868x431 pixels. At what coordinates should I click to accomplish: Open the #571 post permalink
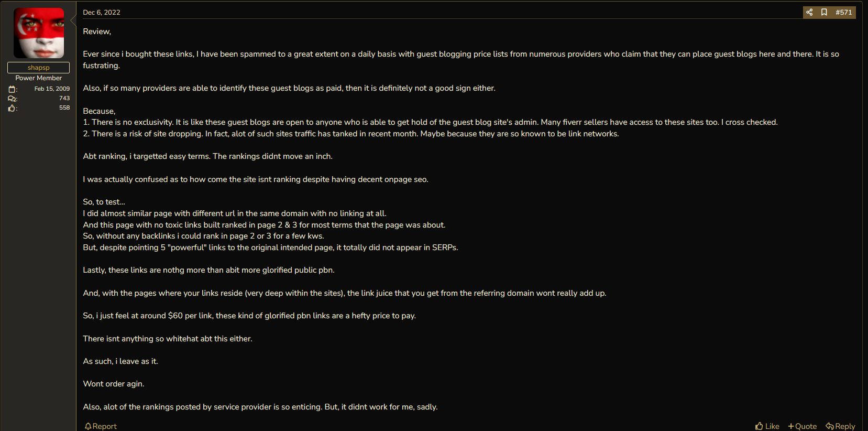(843, 12)
